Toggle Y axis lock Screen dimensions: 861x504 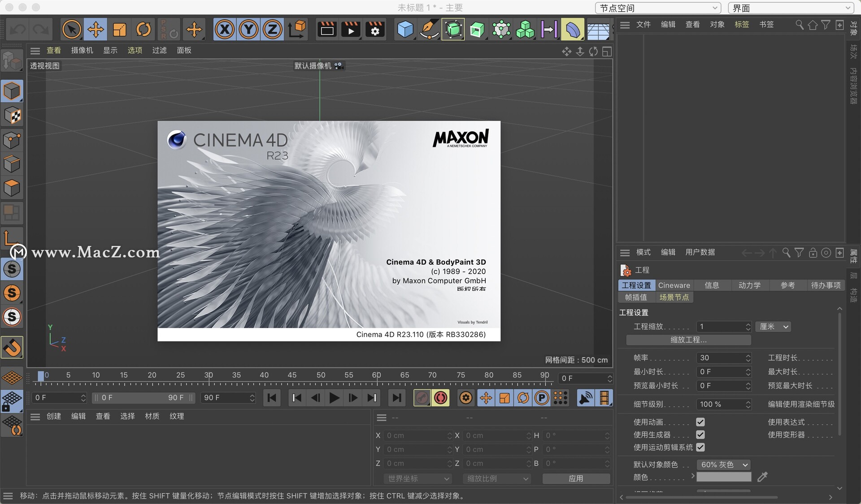click(248, 30)
